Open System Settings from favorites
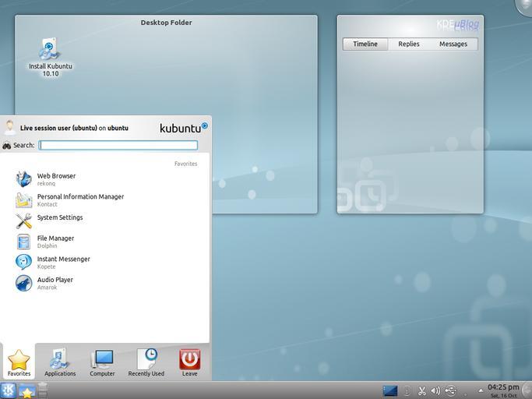 coord(59,218)
